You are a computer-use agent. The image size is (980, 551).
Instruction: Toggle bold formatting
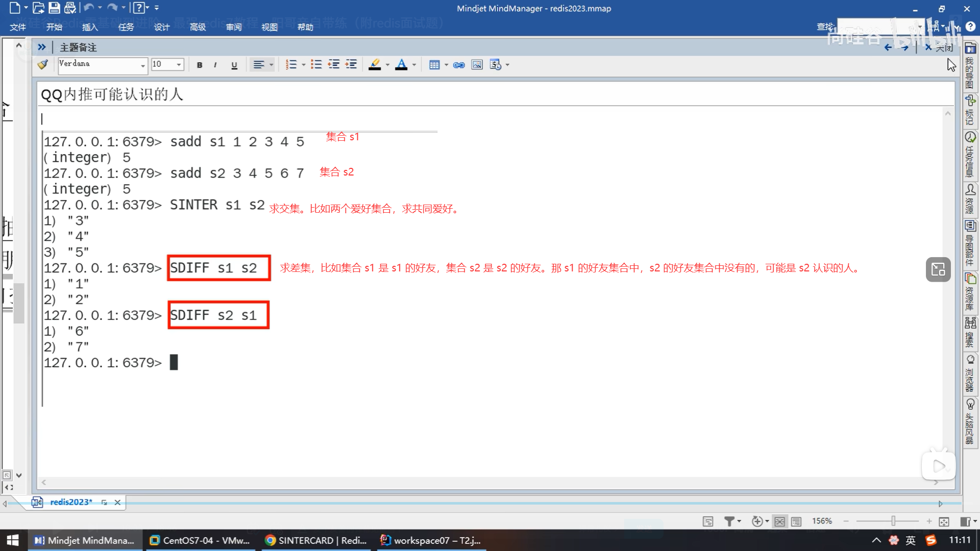(200, 65)
